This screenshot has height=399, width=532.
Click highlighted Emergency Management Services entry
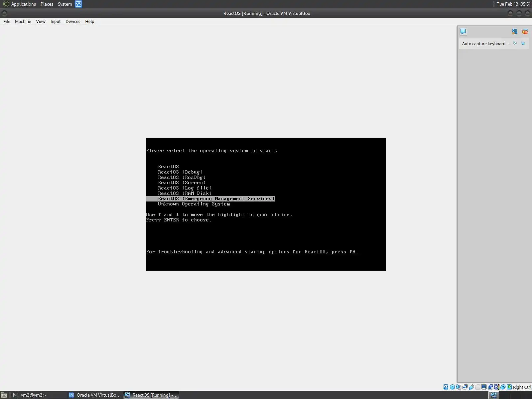click(x=211, y=199)
